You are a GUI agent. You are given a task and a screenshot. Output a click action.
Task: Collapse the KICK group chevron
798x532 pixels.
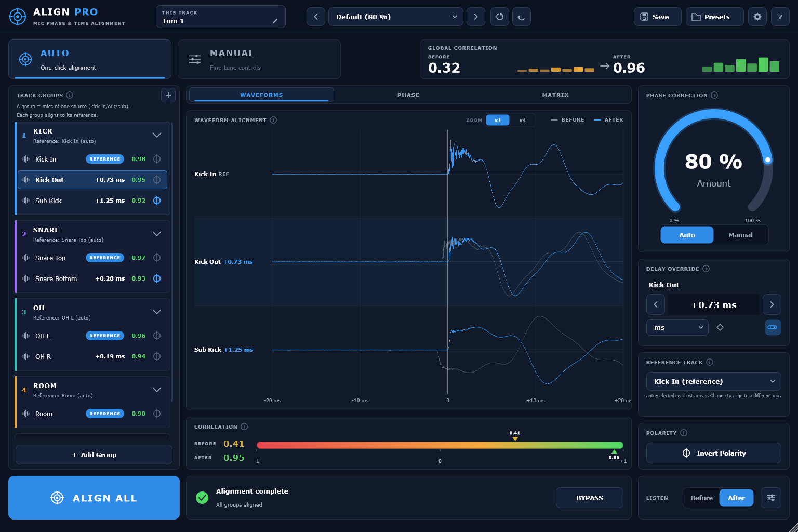pyautogui.click(x=157, y=135)
